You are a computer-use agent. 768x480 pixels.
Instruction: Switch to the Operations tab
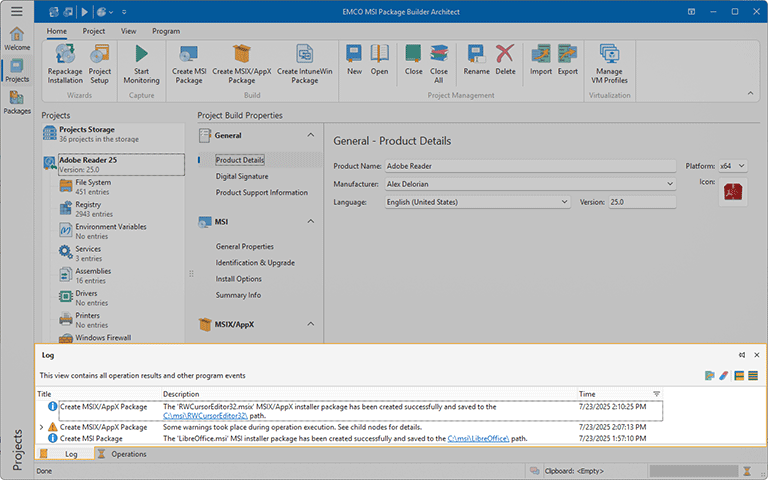[x=128, y=454]
